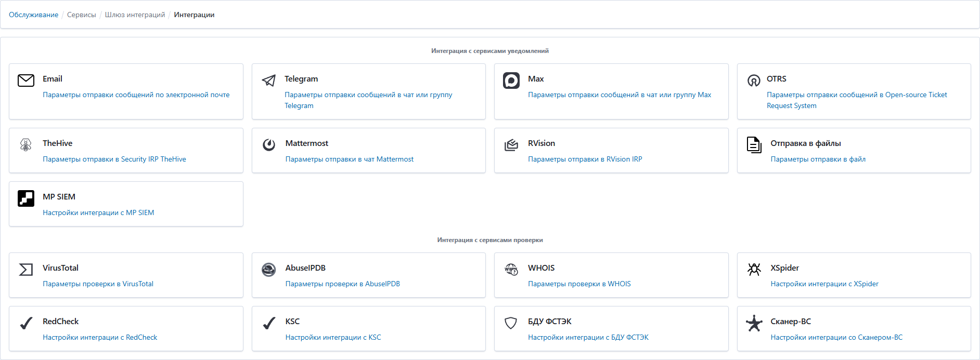
Task: Click the XSpider bug icon
Action: coord(754,269)
